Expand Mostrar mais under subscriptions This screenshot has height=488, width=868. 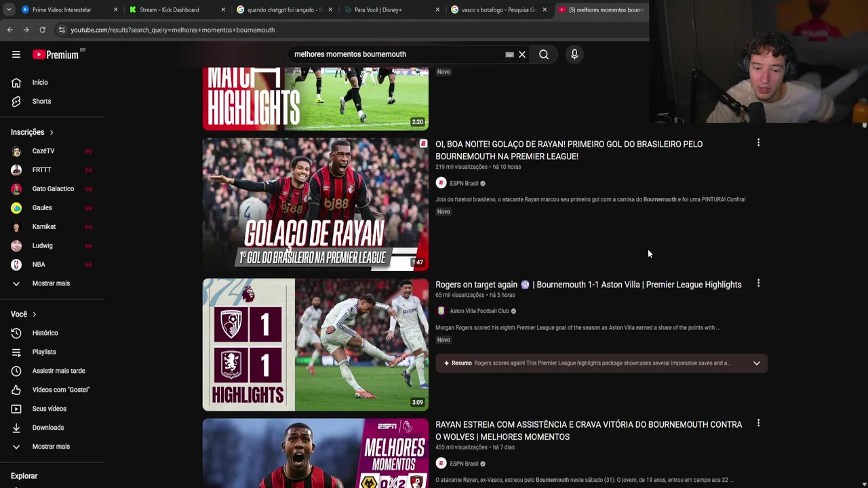pos(52,283)
